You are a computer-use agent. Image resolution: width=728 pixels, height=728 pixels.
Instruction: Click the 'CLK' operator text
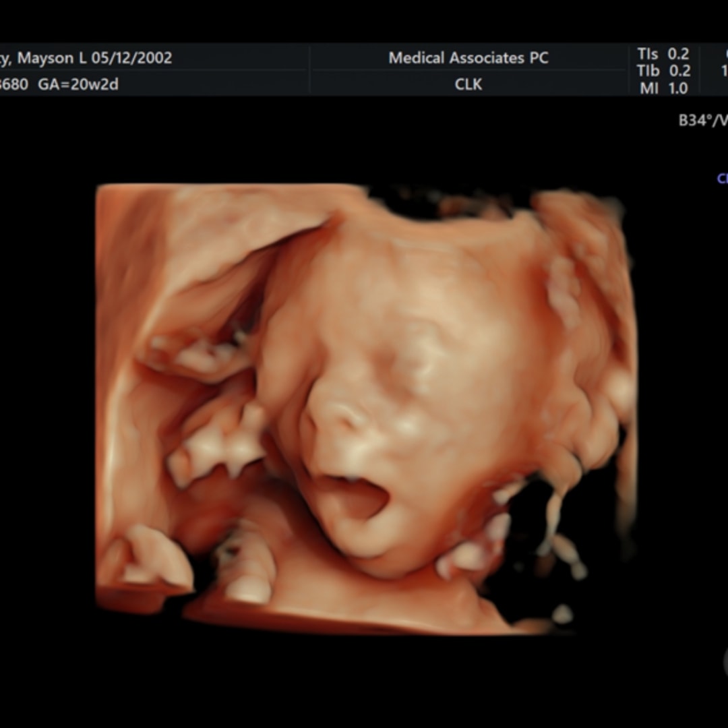click(468, 84)
